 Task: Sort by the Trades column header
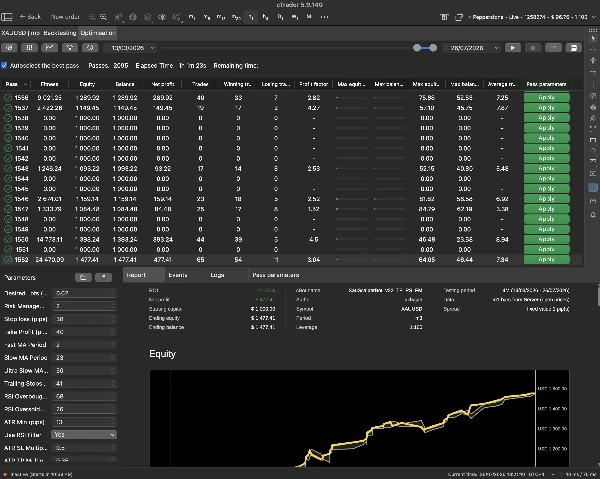200,84
